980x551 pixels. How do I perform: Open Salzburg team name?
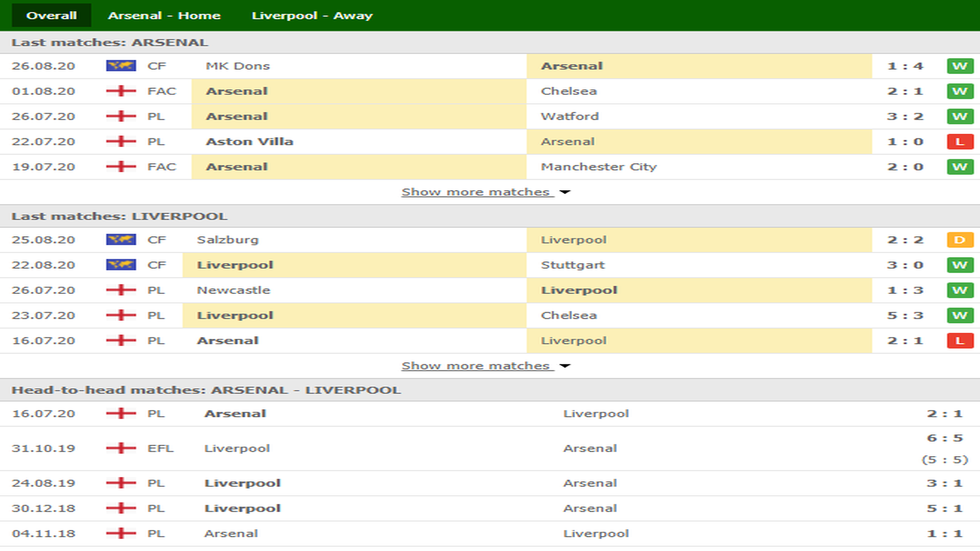[x=228, y=240]
